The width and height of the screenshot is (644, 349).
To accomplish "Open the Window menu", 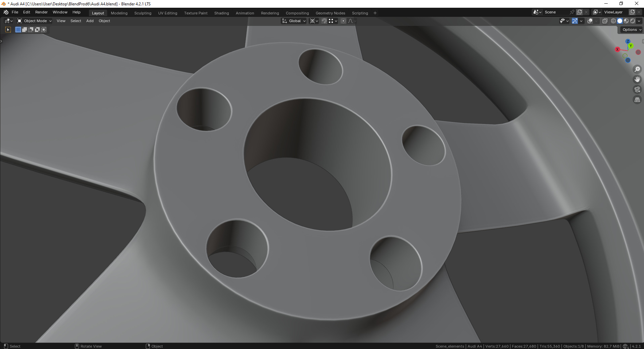I will 60,12.
